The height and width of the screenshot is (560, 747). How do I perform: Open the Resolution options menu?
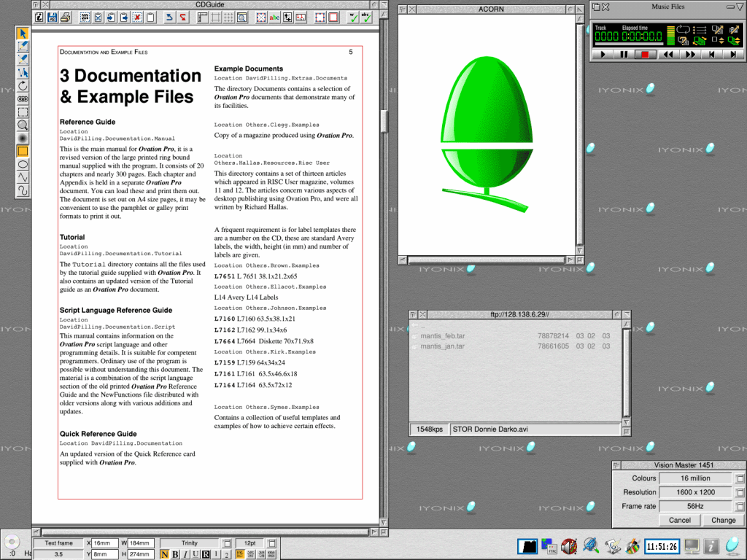coord(739,492)
